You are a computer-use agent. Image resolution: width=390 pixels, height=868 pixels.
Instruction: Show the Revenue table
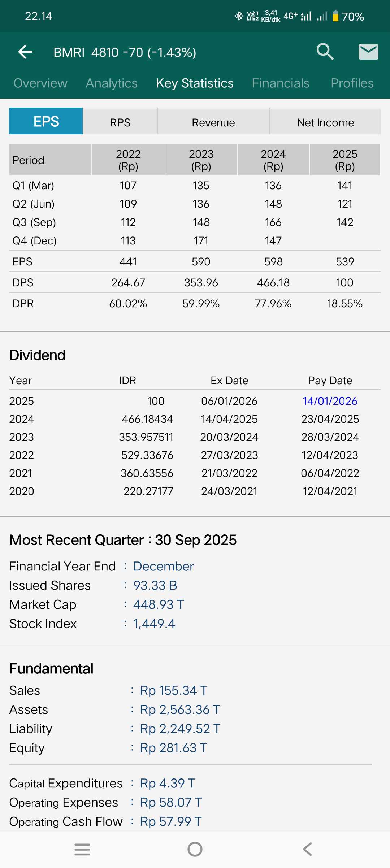click(213, 122)
